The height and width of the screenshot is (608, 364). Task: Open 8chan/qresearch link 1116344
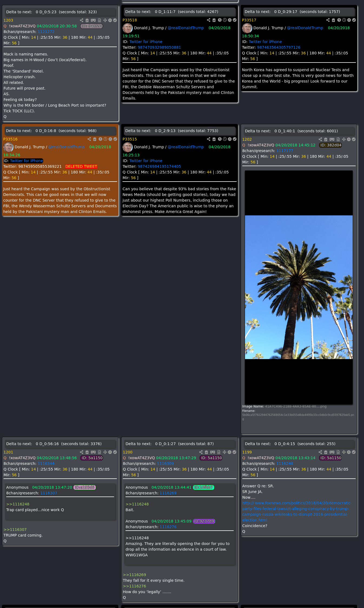[46, 464]
